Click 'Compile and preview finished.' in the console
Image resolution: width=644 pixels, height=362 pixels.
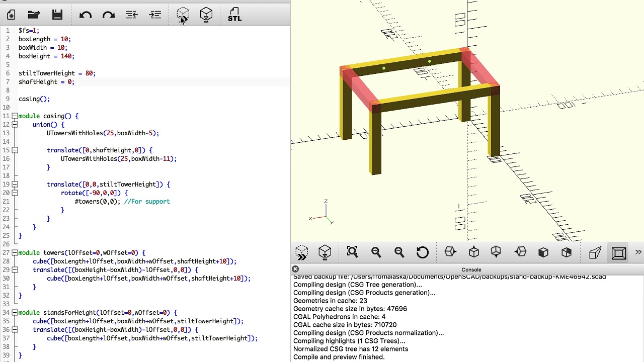click(339, 357)
